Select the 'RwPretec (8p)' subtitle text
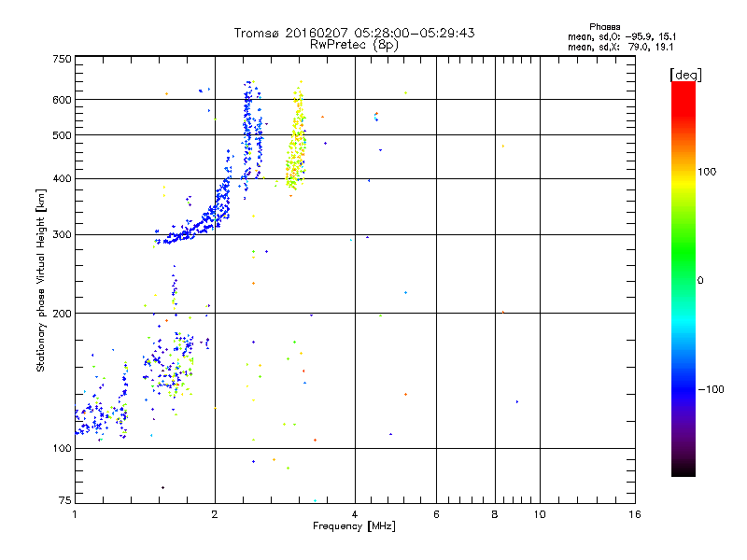 [354, 45]
